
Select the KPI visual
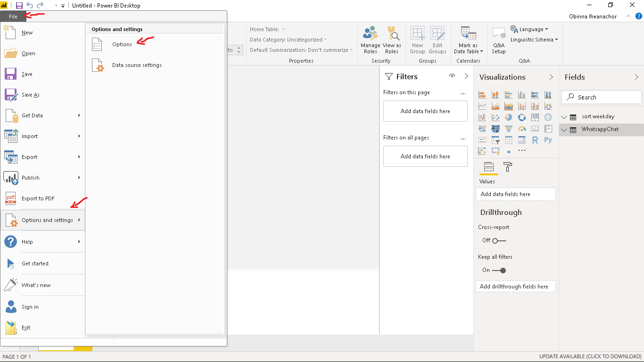[x=482, y=140]
